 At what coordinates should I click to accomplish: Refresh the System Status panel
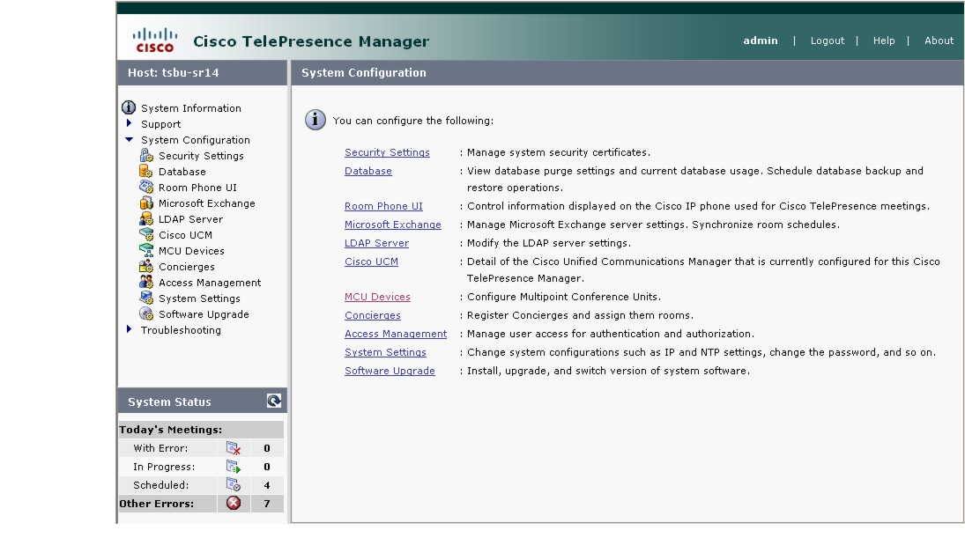point(274,401)
